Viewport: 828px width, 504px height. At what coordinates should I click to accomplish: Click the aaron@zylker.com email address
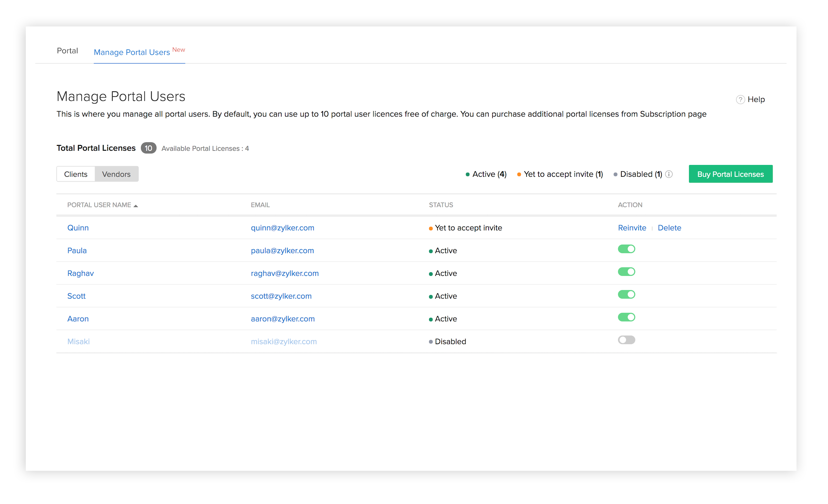coord(283,319)
